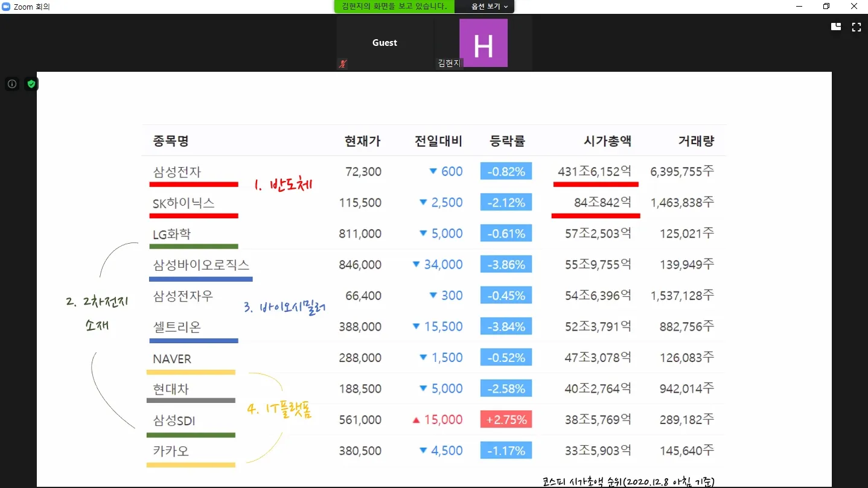
Task: Click the 삼성전자우 stock name
Action: tap(183, 296)
